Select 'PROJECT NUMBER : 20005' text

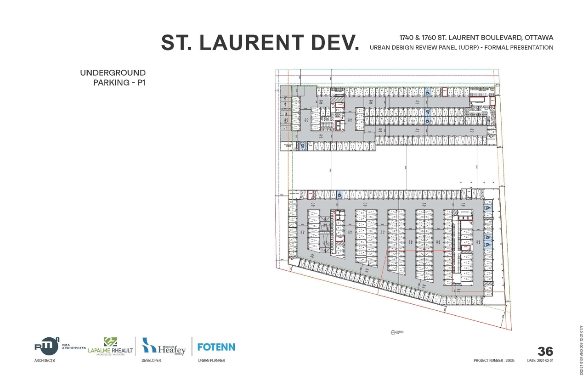(x=494, y=361)
